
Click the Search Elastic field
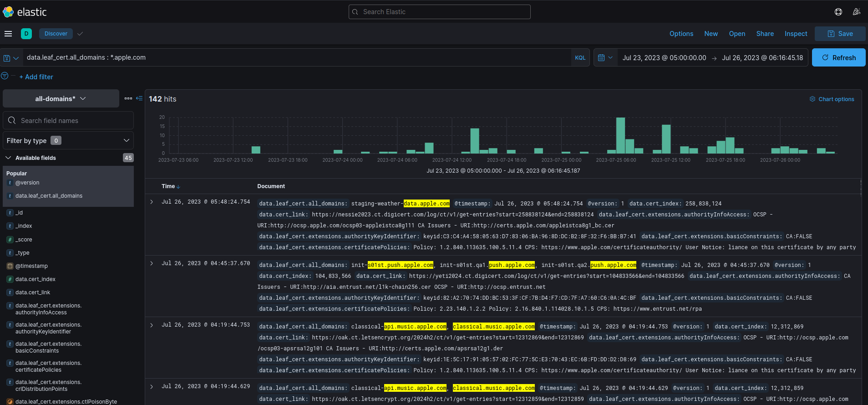(440, 12)
